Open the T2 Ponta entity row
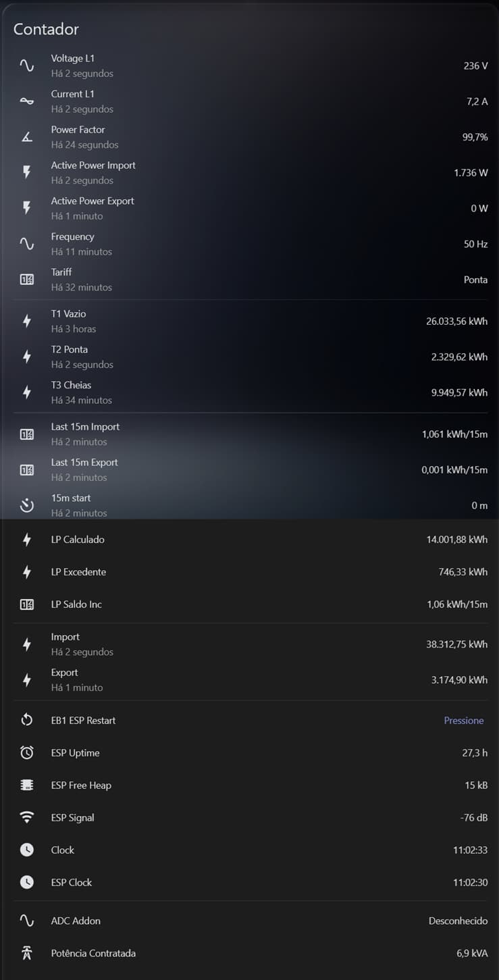 250,357
